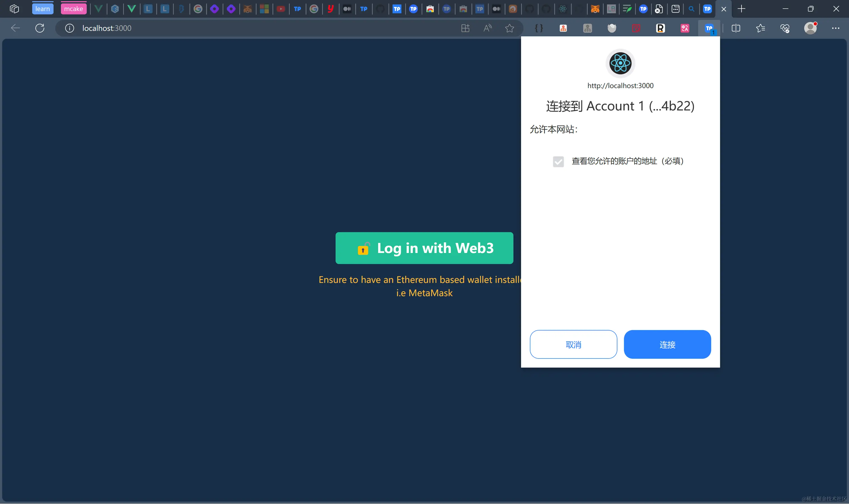
Task: Refresh the localhost page
Action: [40, 28]
